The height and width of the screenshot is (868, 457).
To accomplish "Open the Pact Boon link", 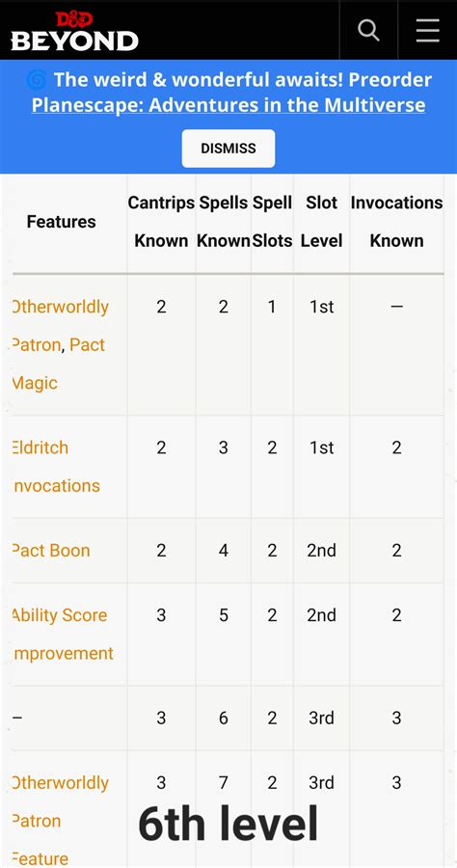I will click(51, 551).
